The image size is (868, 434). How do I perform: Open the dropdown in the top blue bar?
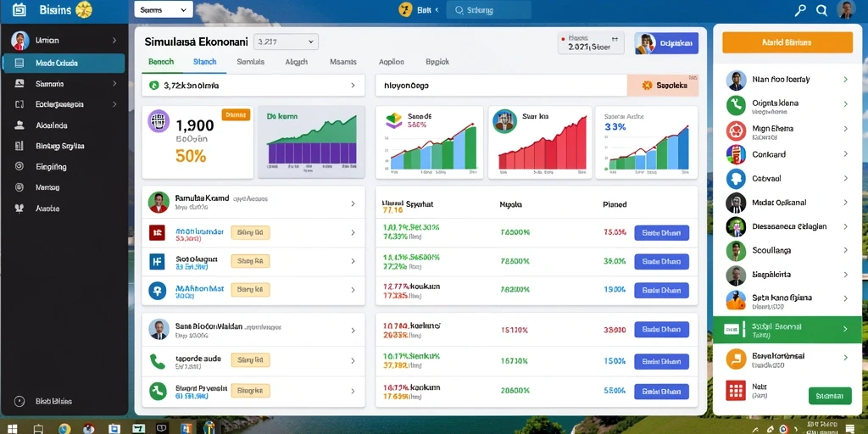[x=164, y=9]
